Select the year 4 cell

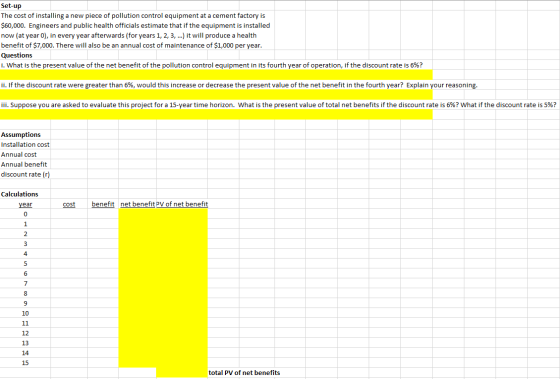coord(25,254)
